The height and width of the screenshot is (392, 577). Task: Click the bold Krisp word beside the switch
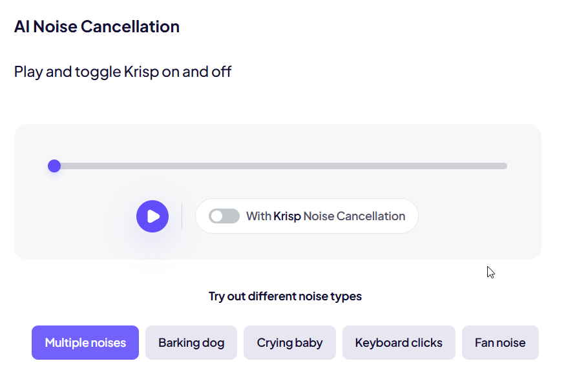[288, 216]
